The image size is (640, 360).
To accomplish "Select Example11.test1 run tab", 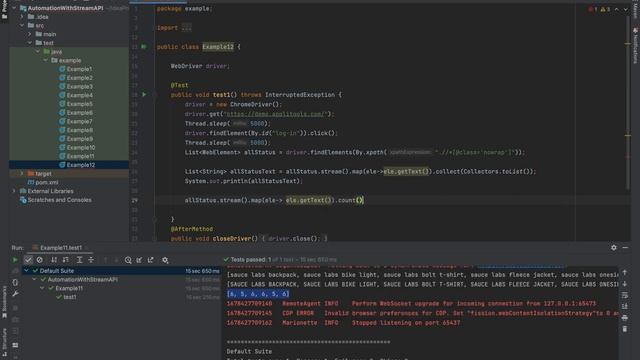I will 60,248.
